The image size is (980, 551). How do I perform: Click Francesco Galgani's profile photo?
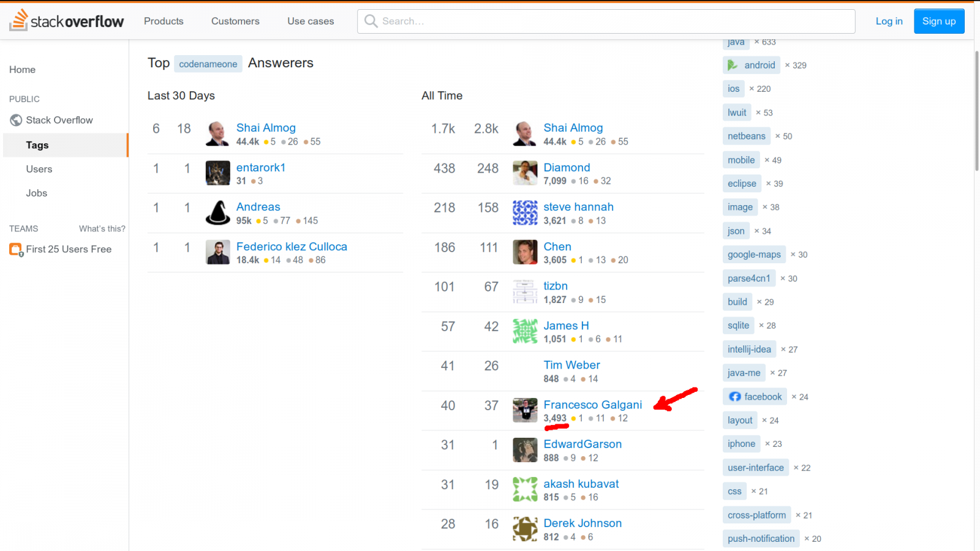click(x=525, y=410)
